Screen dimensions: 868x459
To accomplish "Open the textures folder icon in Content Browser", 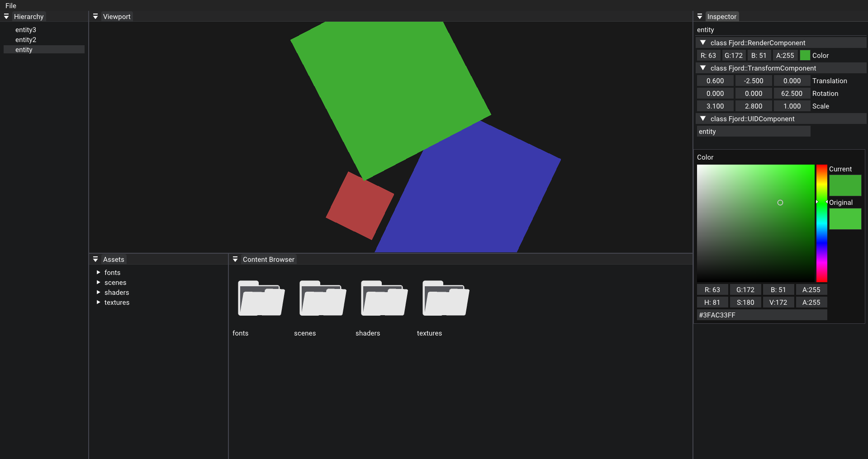I will [446, 298].
